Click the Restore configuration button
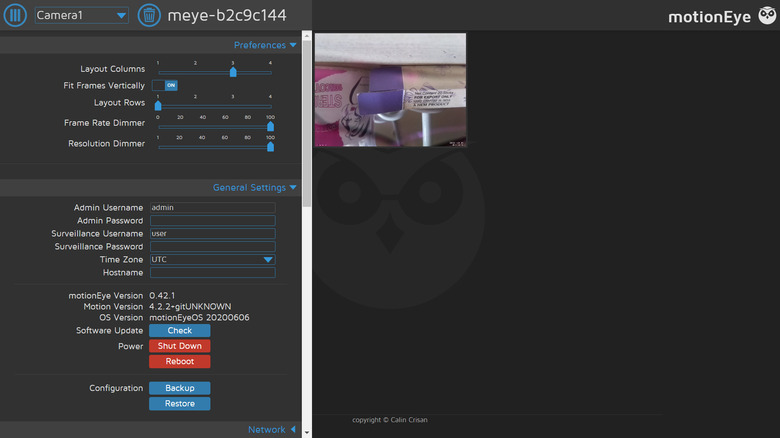This screenshot has height=438, width=780. tap(180, 404)
